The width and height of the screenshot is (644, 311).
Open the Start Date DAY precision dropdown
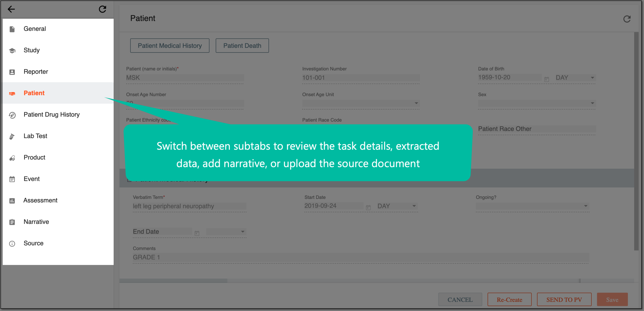397,206
